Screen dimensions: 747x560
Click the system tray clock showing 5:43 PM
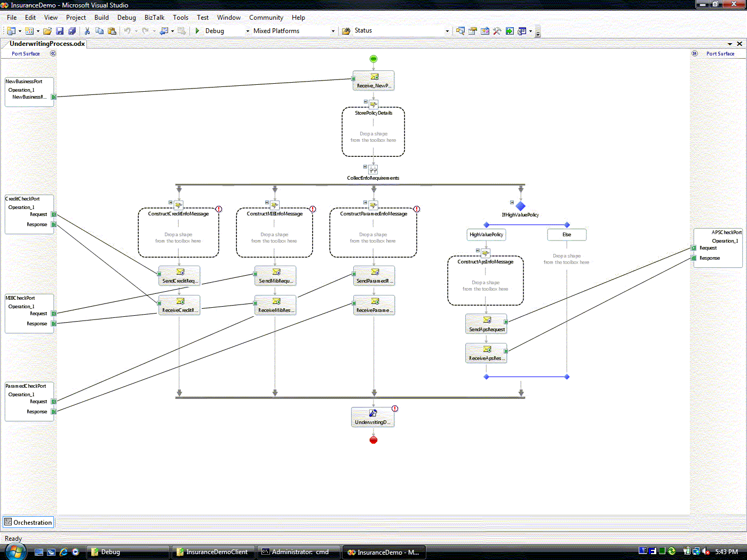(727, 552)
